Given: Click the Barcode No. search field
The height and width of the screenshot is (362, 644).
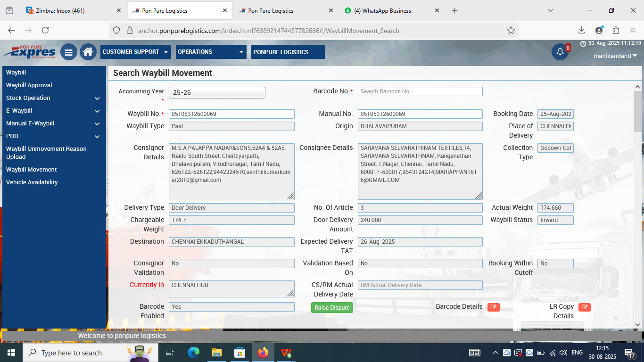Looking at the screenshot, I should [x=420, y=91].
